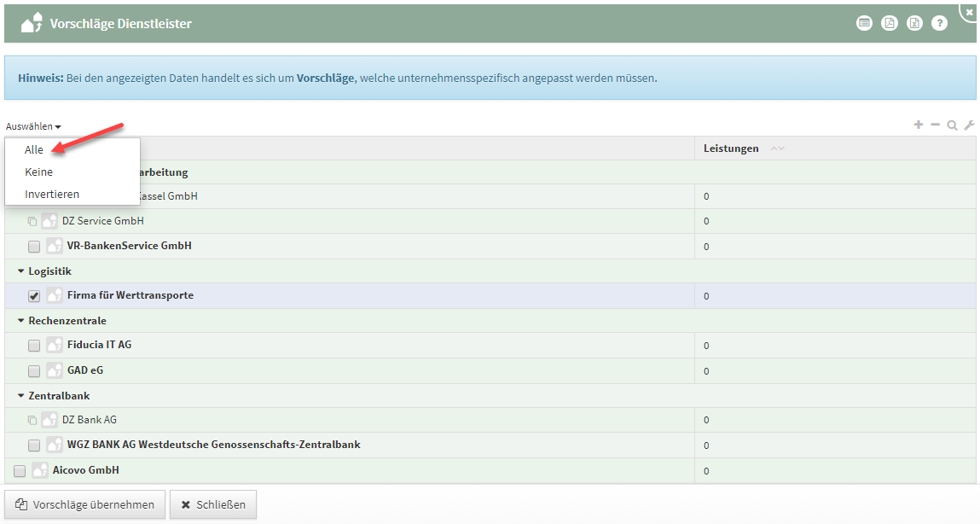The image size is (980, 524).
Task: Click the minus icon to collapse all groups
Action: (x=935, y=125)
